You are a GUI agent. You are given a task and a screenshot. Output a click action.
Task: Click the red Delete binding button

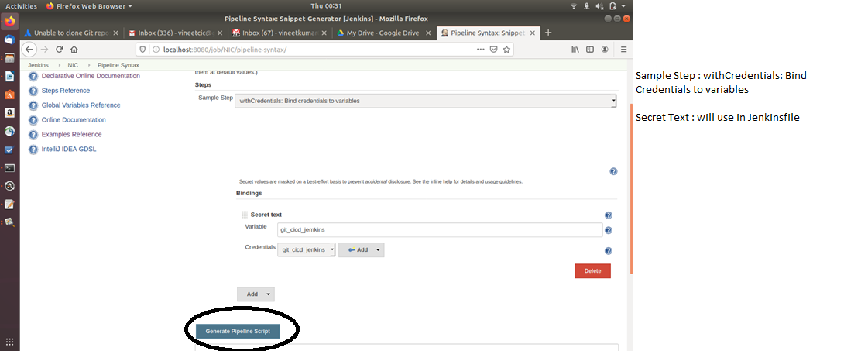point(592,270)
